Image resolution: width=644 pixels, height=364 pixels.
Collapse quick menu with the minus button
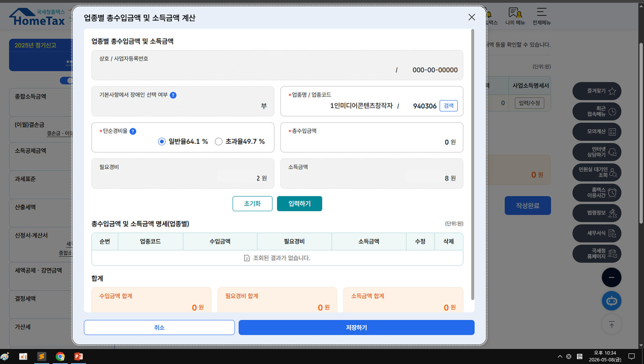(x=612, y=277)
